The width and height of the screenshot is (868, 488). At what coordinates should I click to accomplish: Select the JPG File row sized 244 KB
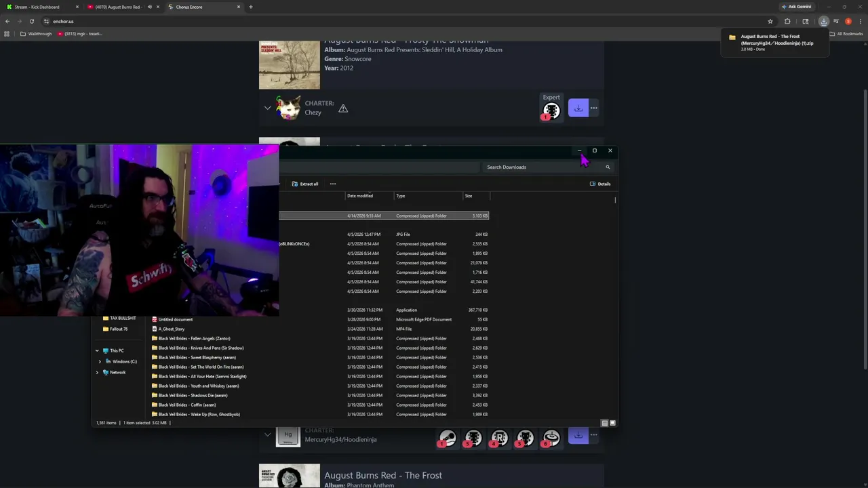(x=384, y=235)
